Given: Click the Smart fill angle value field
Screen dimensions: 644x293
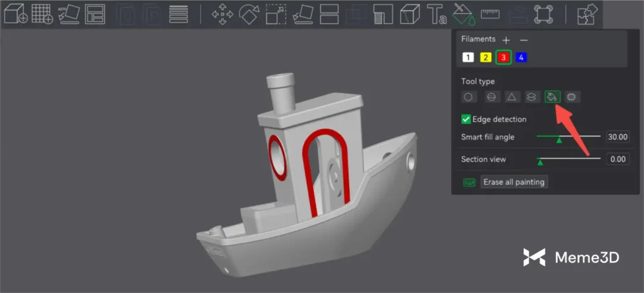Looking at the screenshot, I should coord(617,137).
